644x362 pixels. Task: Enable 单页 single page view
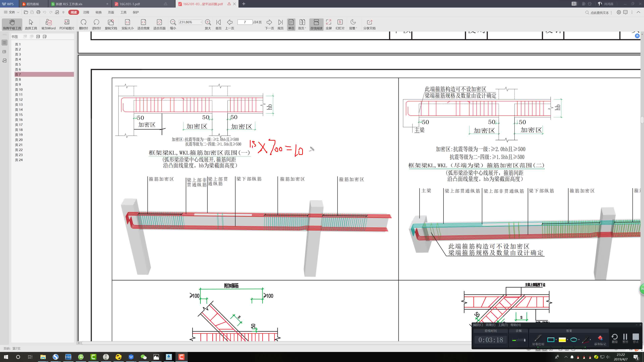(291, 24)
